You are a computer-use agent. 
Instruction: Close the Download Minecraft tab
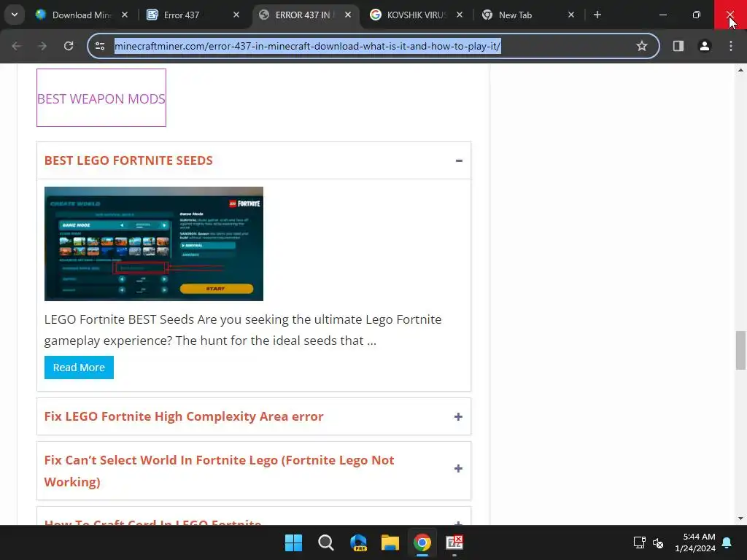tap(124, 15)
